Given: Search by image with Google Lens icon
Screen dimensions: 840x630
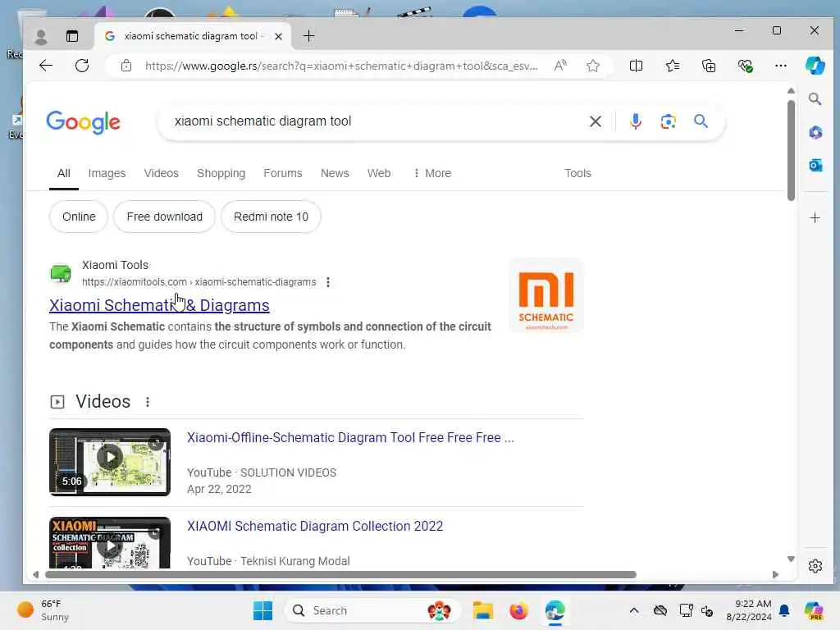Looking at the screenshot, I should tap(668, 121).
